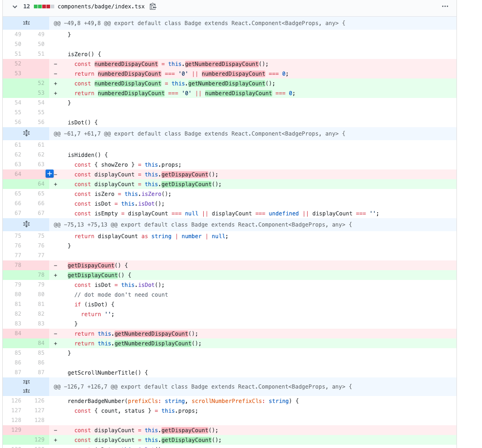The width and height of the screenshot is (482, 448).
Task: Expand hidden lines at the @@ -61,7 hunk
Action: click(x=26, y=133)
